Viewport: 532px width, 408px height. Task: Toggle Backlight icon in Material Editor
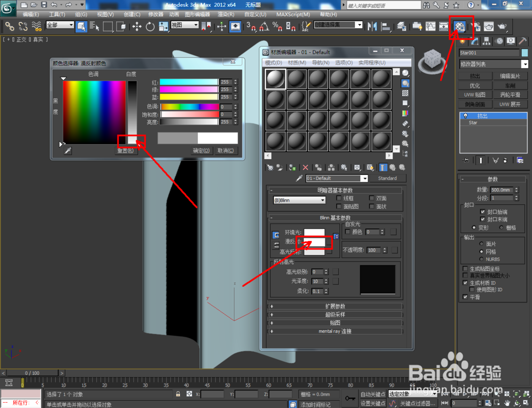pos(405,83)
